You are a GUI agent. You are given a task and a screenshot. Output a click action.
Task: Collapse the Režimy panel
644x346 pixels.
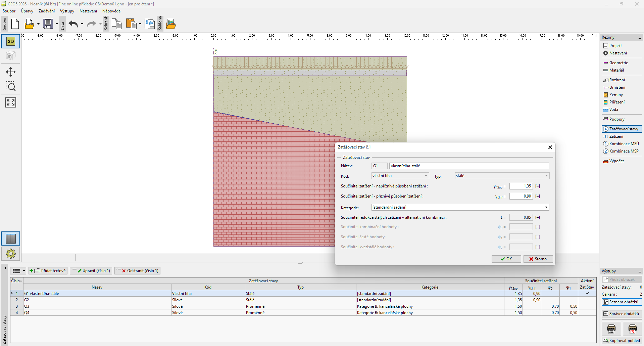tap(639, 38)
